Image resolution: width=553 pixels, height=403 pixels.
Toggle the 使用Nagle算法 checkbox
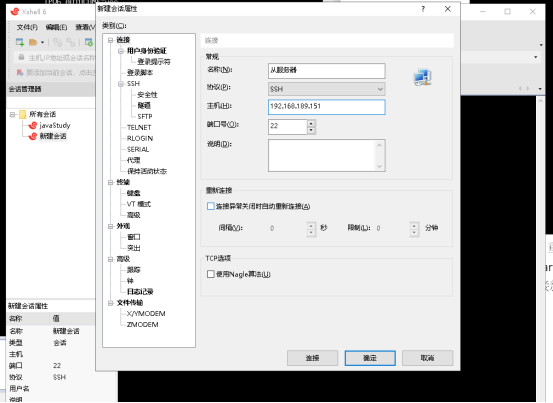click(211, 274)
